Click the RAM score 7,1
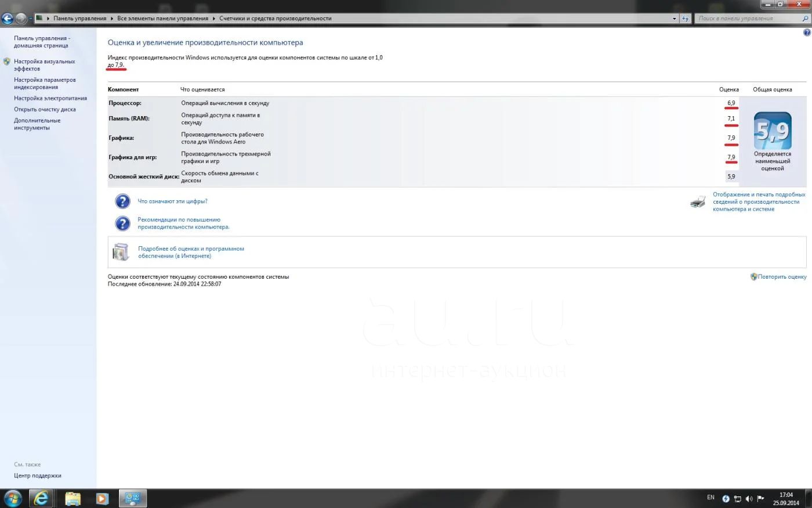812x508 pixels. tap(731, 118)
